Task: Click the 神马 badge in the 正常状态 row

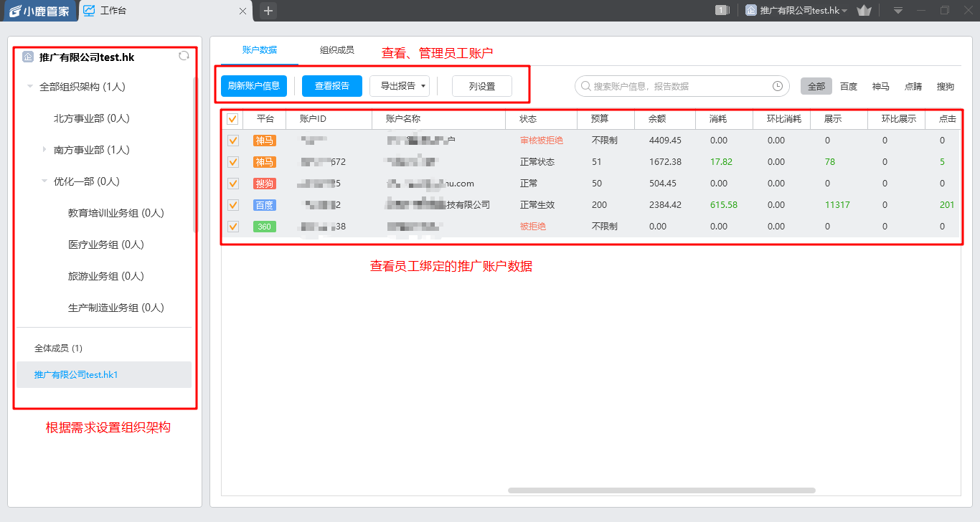Action: tap(265, 162)
